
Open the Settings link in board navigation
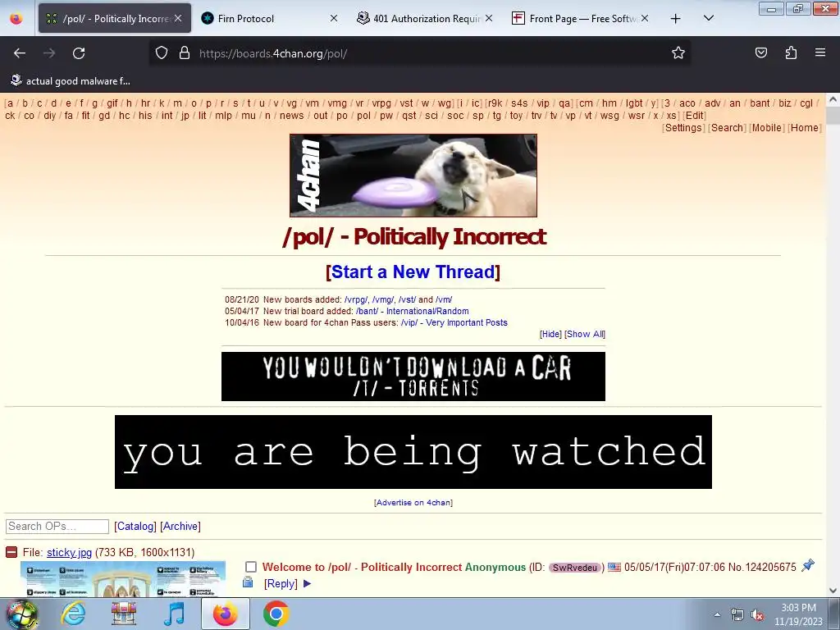(683, 127)
